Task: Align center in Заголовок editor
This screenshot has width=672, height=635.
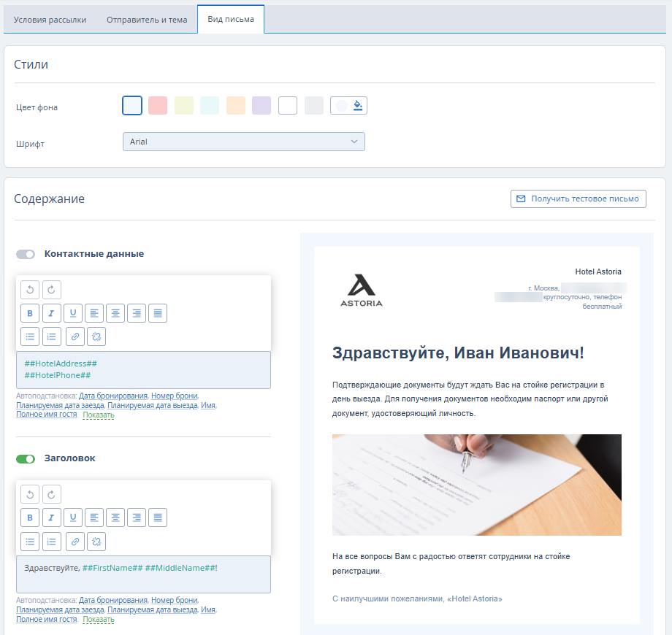Action: pos(115,517)
